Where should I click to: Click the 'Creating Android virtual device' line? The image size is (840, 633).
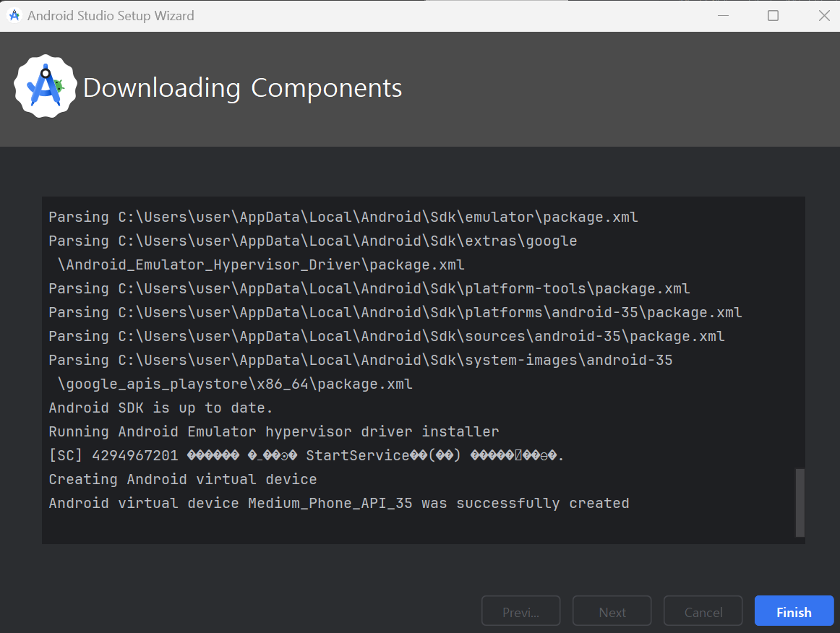coord(183,479)
